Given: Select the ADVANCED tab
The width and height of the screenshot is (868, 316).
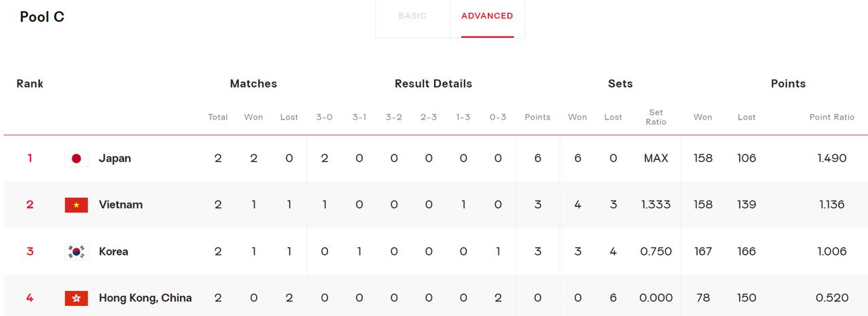Looking at the screenshot, I should (487, 16).
